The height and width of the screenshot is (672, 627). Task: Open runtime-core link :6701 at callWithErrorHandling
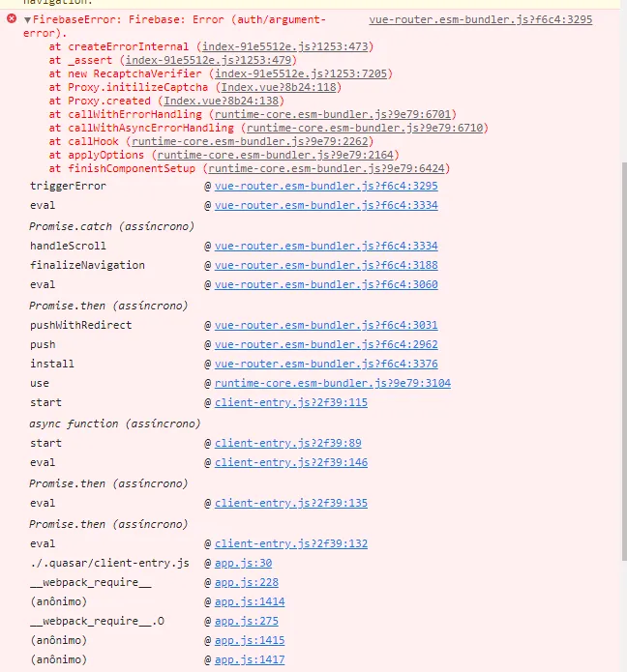(x=333, y=114)
